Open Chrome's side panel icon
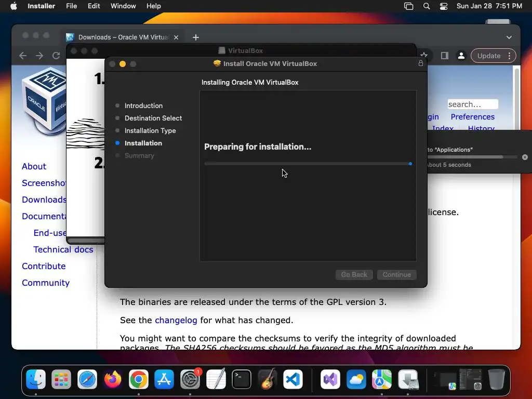This screenshot has height=399, width=532. click(445, 56)
